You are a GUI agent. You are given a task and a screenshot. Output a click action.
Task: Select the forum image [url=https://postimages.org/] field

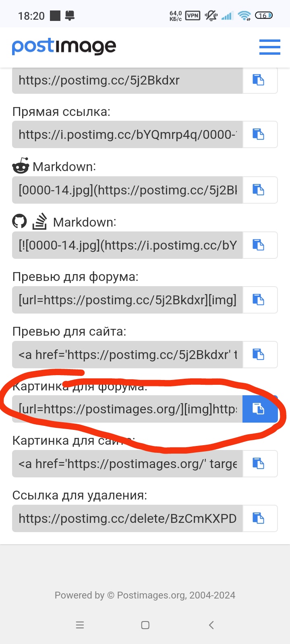127,409
